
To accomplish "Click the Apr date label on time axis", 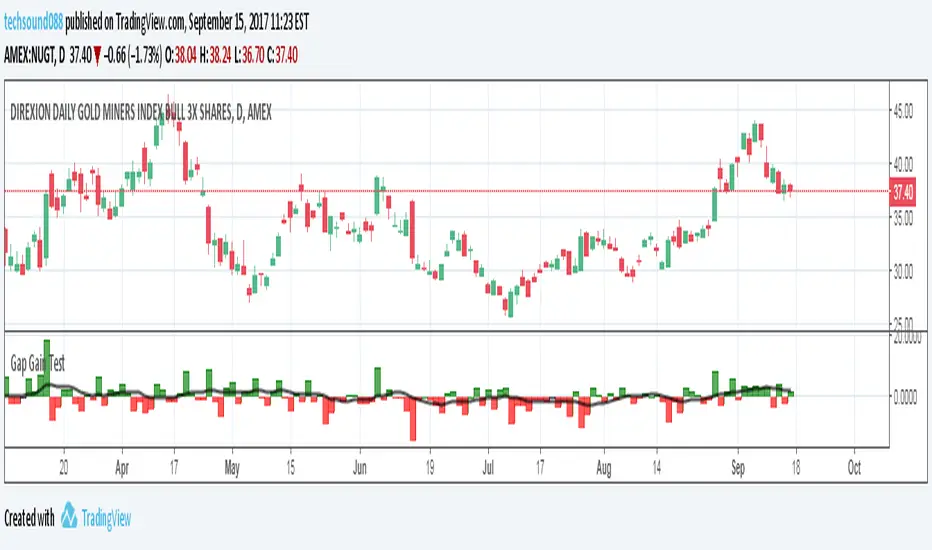I will tap(122, 468).
